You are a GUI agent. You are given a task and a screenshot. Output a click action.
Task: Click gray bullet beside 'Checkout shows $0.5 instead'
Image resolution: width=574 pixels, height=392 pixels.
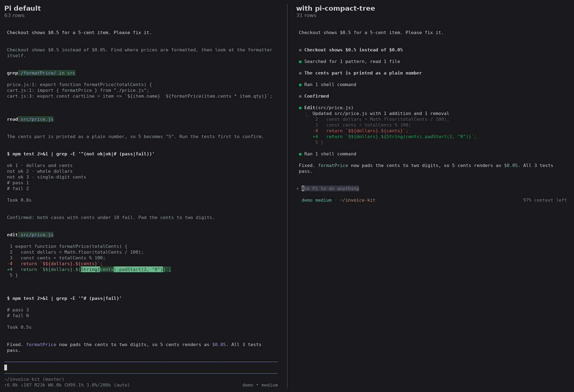click(x=300, y=50)
